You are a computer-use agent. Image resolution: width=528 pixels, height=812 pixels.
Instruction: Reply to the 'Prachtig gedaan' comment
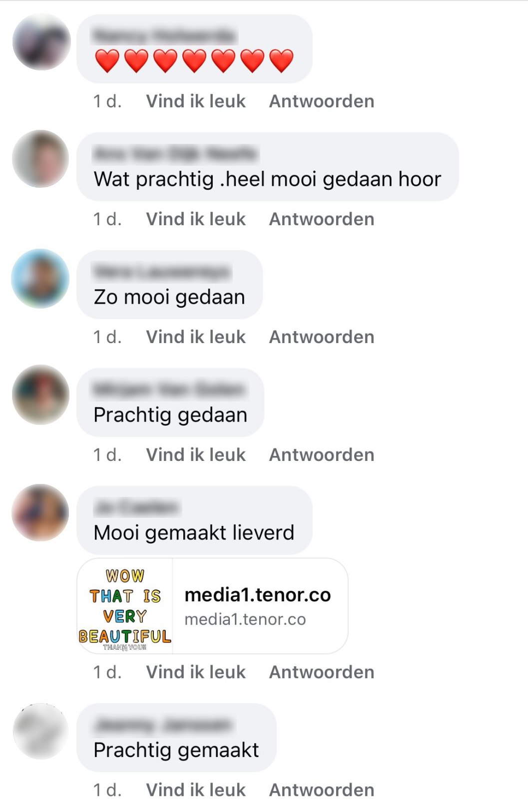point(322,455)
